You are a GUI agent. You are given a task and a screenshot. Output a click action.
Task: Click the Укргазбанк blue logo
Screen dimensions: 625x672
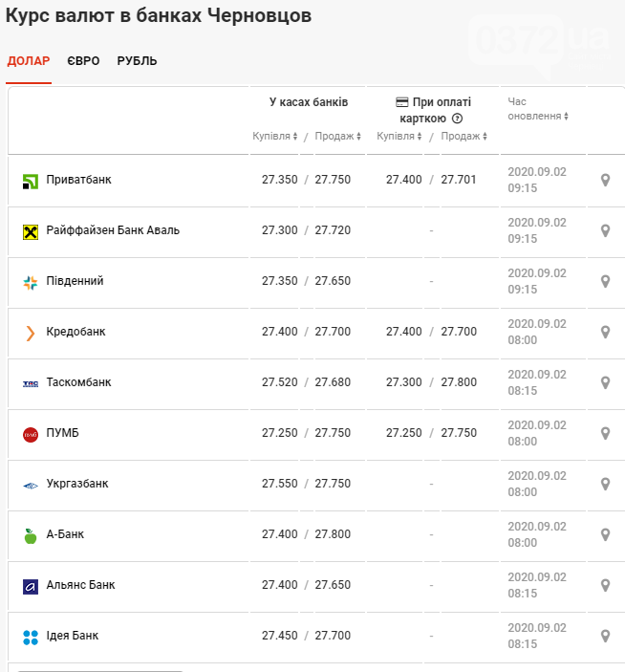(x=31, y=486)
